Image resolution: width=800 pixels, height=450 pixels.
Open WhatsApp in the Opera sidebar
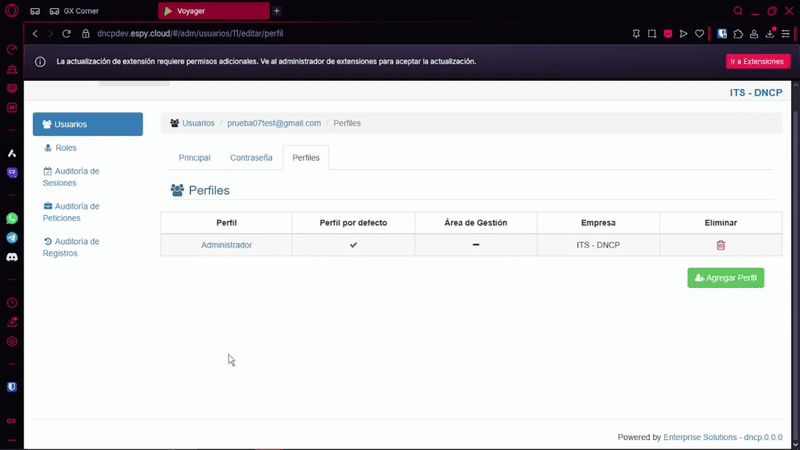click(12, 218)
